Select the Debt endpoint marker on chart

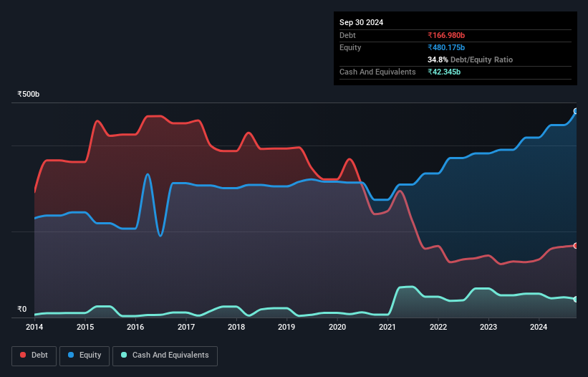tap(576, 246)
